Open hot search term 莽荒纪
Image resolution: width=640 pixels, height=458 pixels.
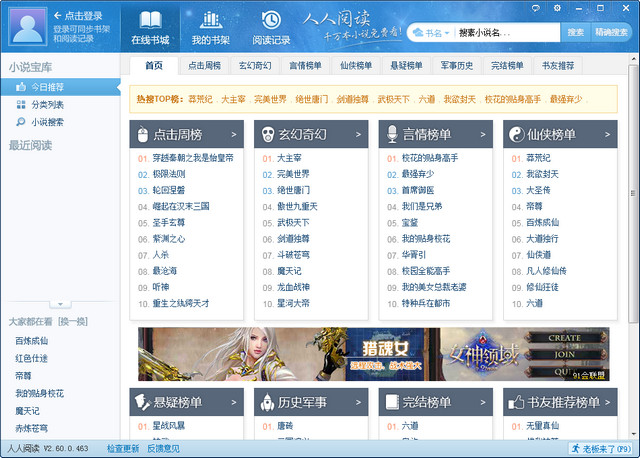(x=200, y=99)
